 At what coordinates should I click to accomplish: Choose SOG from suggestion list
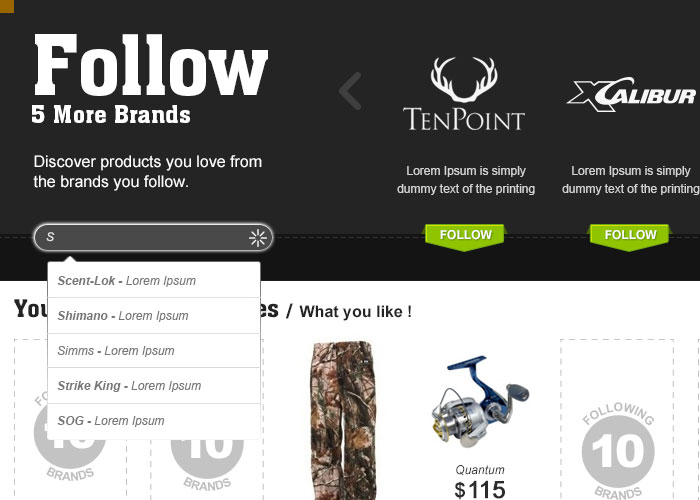click(x=154, y=421)
